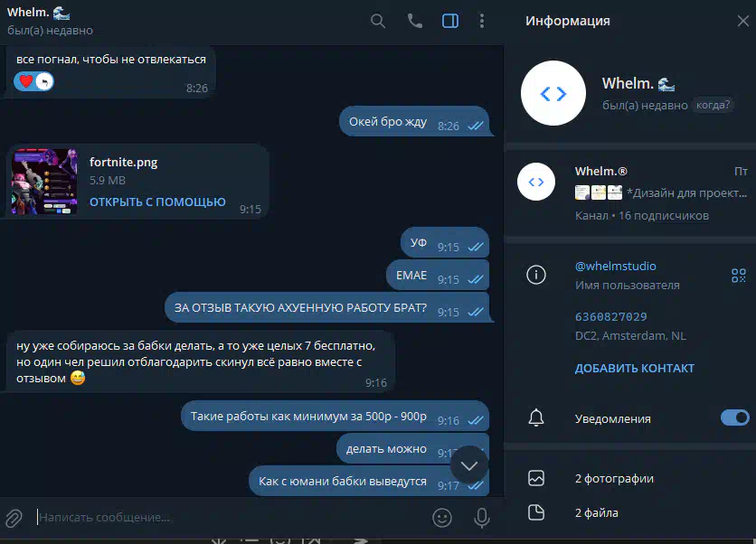Open Whelm.® channel avatar entry
Image resolution: width=756 pixels, height=544 pixels.
(x=536, y=182)
